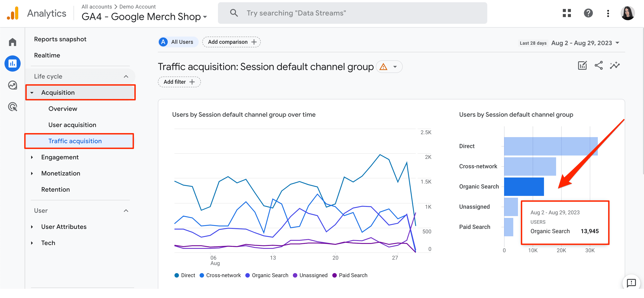
Task: Toggle Direct series in chart legend
Action: click(185, 275)
